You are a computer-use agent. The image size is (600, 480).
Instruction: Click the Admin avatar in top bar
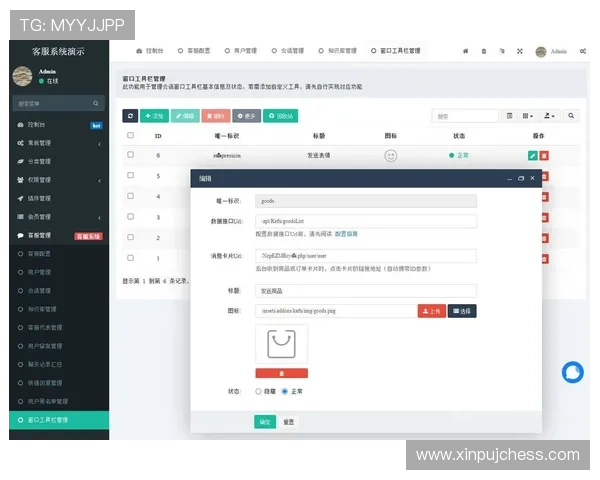[x=541, y=52]
